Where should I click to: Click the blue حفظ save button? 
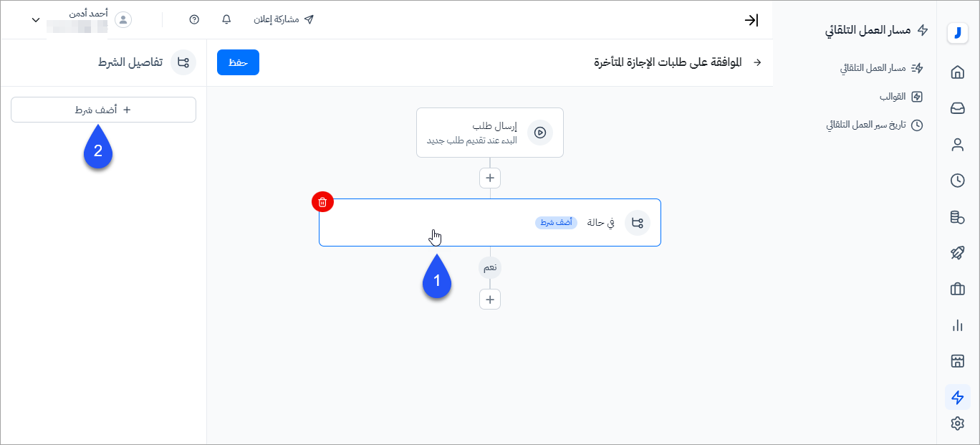[x=238, y=62]
